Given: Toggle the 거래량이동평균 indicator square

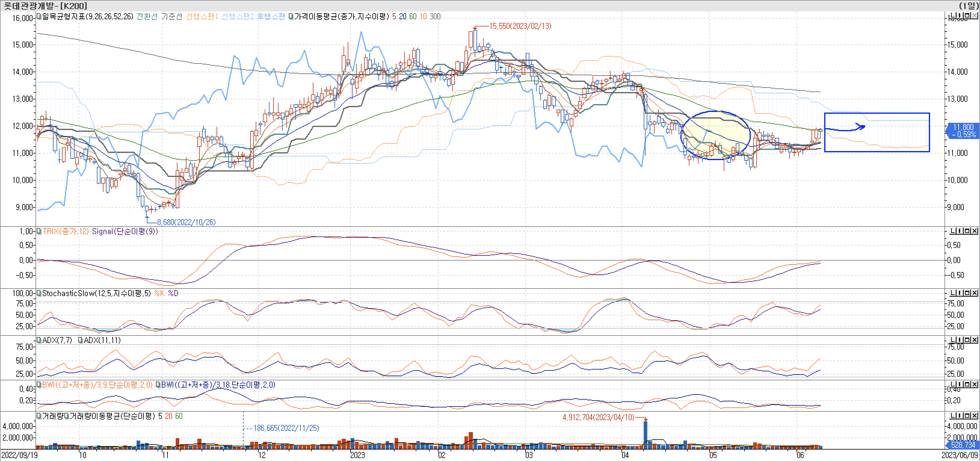Looking at the screenshot, I should 66,416.
